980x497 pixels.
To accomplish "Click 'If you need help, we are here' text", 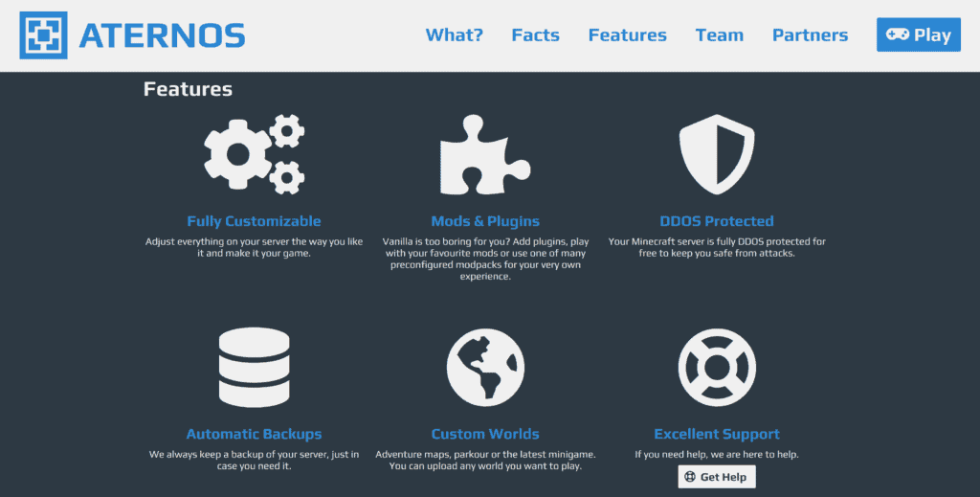I will pyautogui.click(x=717, y=455).
